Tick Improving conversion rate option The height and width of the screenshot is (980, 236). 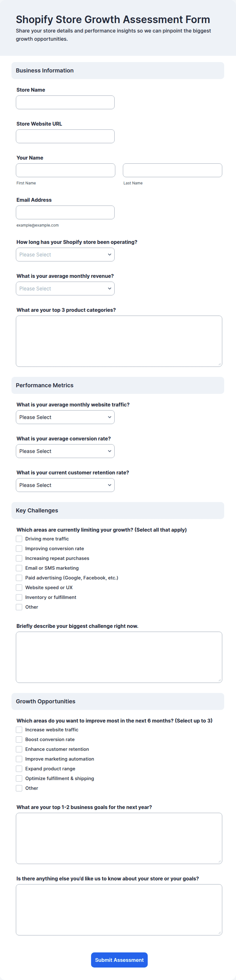(19, 549)
